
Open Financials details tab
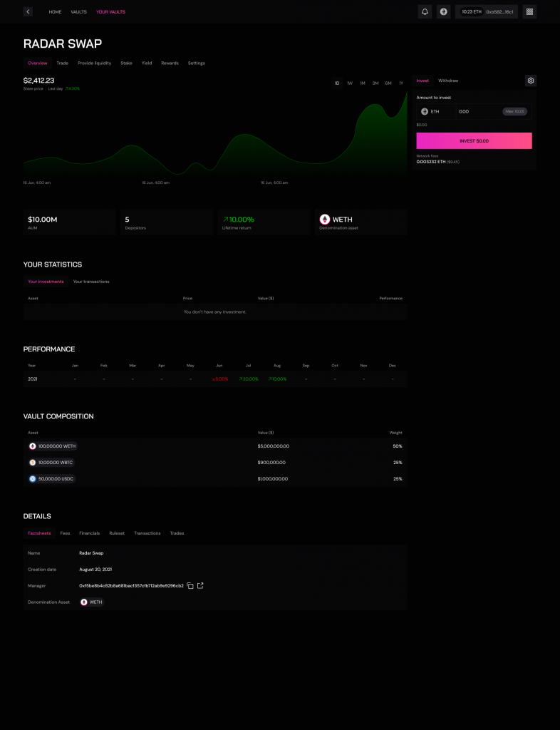point(89,533)
